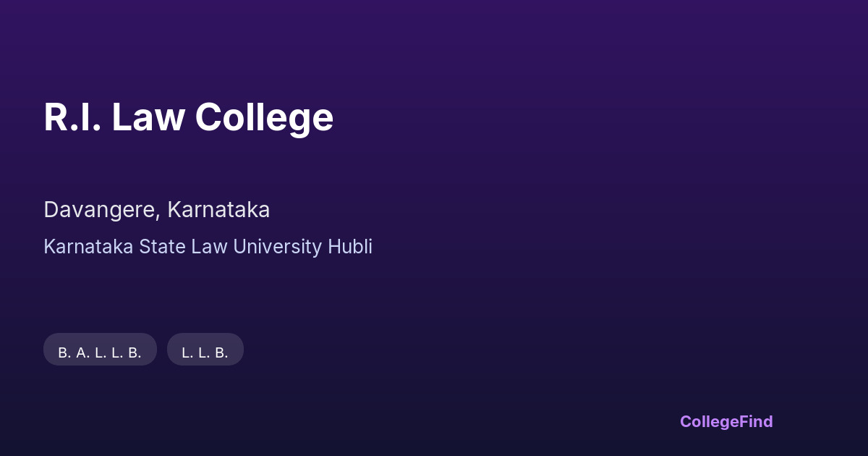The image size is (868, 456).
Task: Click "Law" in the main heading
Action: [x=148, y=117]
